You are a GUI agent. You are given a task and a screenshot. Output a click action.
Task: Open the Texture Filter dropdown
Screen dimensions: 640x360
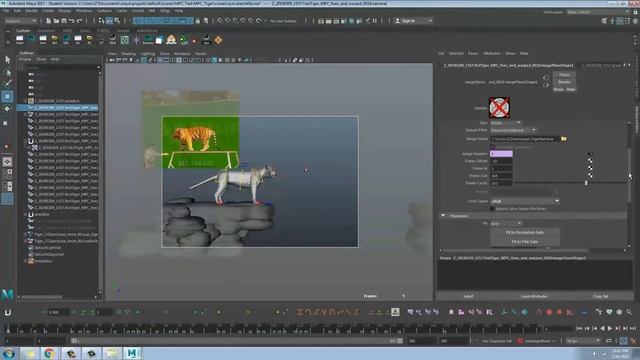point(513,130)
